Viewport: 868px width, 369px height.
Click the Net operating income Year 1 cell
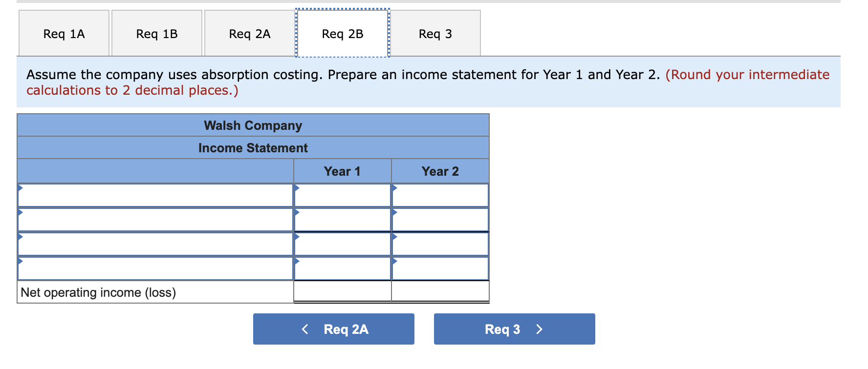[x=342, y=292]
